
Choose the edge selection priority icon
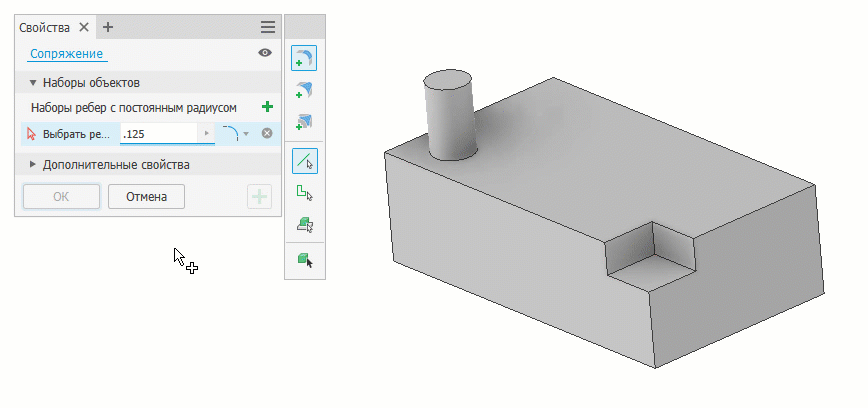click(x=304, y=161)
